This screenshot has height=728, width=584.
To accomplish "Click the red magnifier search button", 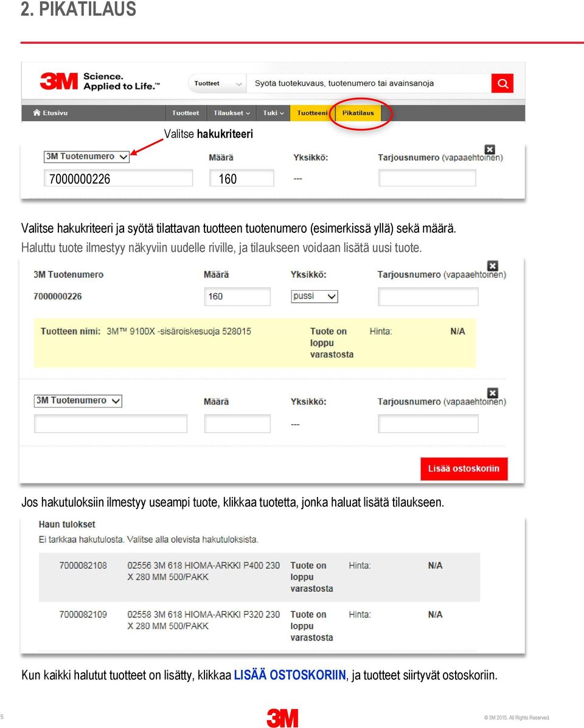I will [502, 83].
